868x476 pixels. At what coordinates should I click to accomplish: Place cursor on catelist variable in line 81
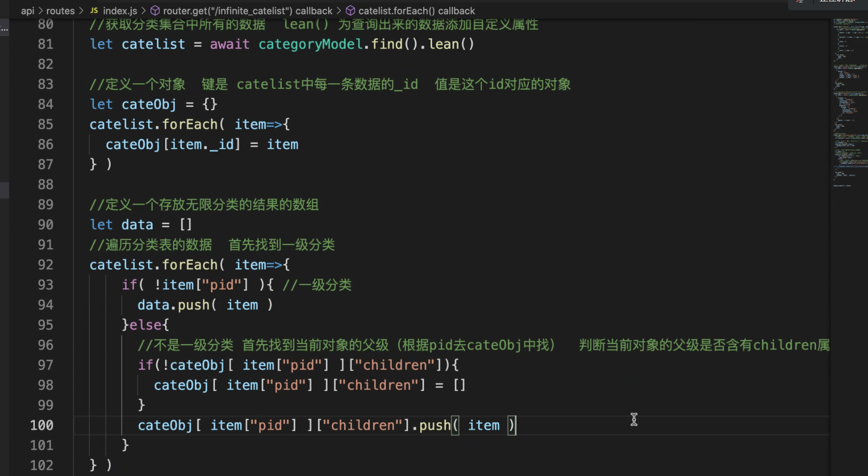click(x=153, y=44)
